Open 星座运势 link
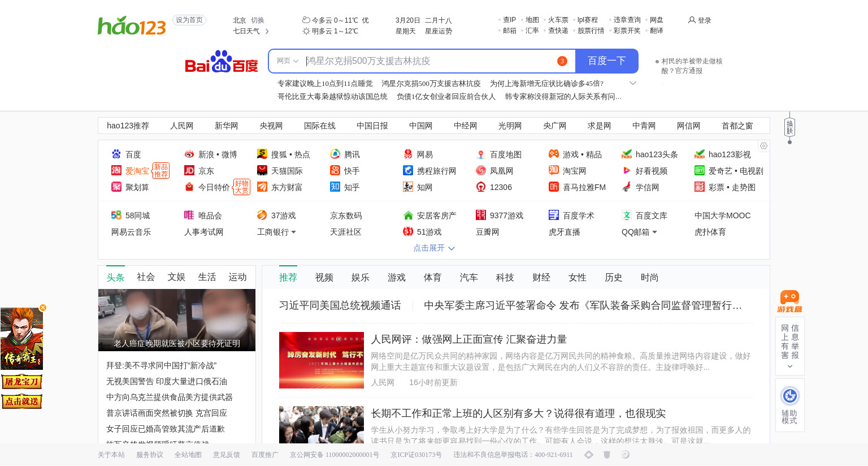Viewport: 868px width, 466px height. pyautogui.click(x=439, y=31)
